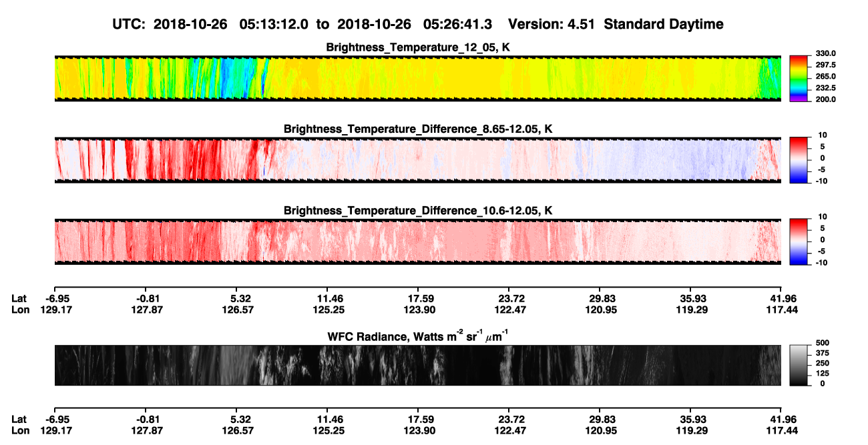Click the red-blue colorbar beside the 10.6-12.05 panel
868x445 pixels.
pos(799,242)
